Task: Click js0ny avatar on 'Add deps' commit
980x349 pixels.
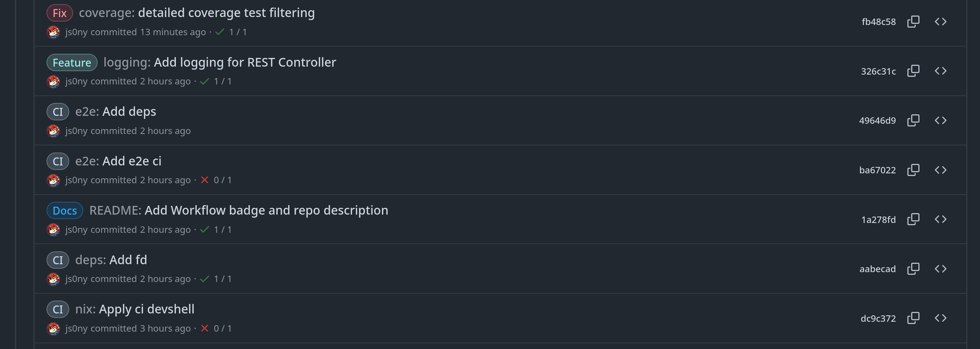Action: pyautogui.click(x=53, y=131)
